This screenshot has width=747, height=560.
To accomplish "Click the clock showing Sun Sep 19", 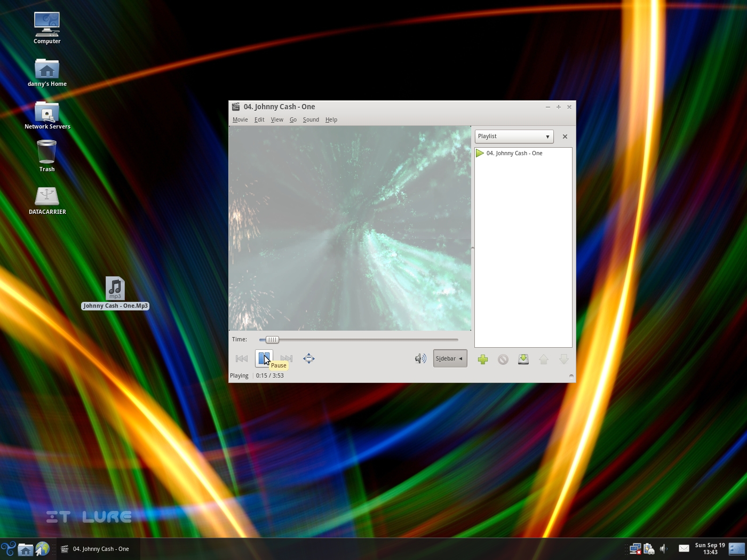I will click(710, 549).
